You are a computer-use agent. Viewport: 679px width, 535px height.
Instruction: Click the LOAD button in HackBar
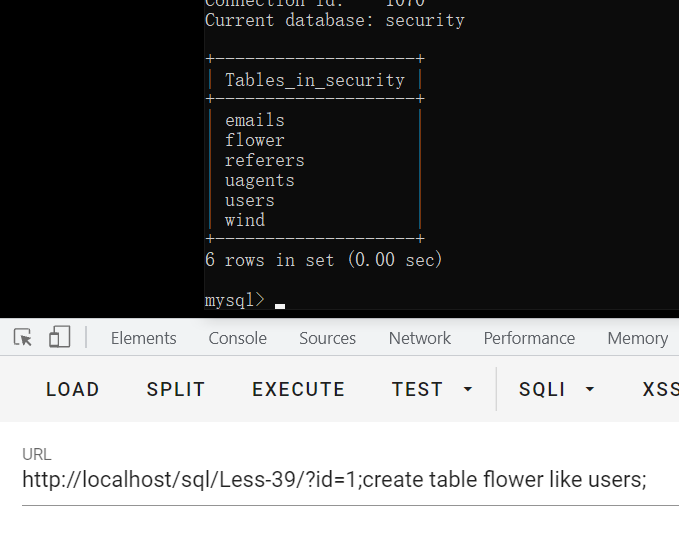click(x=73, y=389)
